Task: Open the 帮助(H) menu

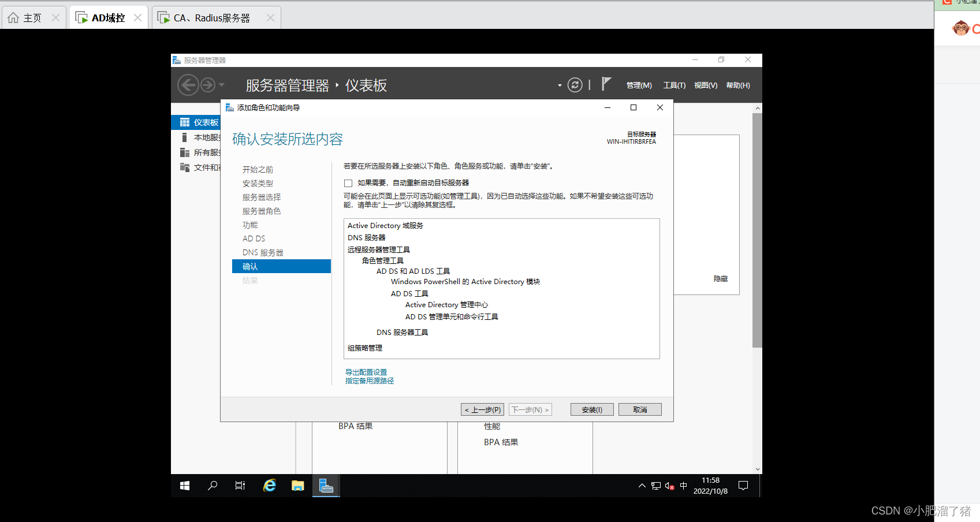Action: click(738, 85)
